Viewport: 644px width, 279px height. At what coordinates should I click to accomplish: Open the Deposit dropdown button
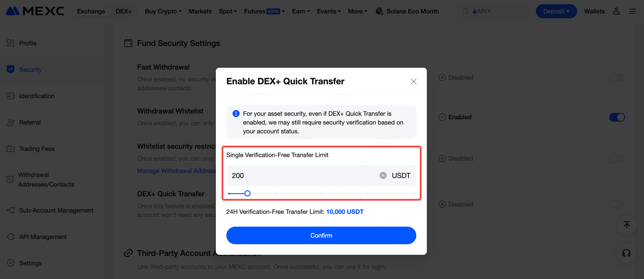[x=556, y=11]
